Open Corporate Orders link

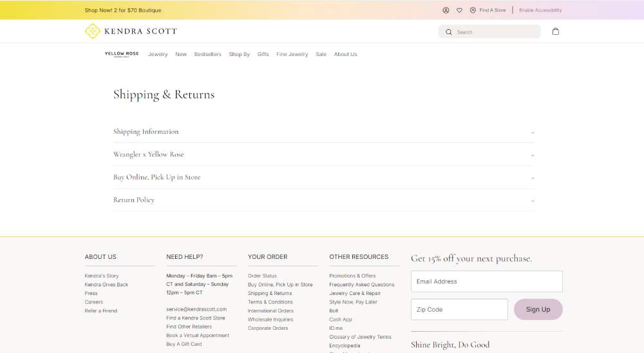pos(268,328)
